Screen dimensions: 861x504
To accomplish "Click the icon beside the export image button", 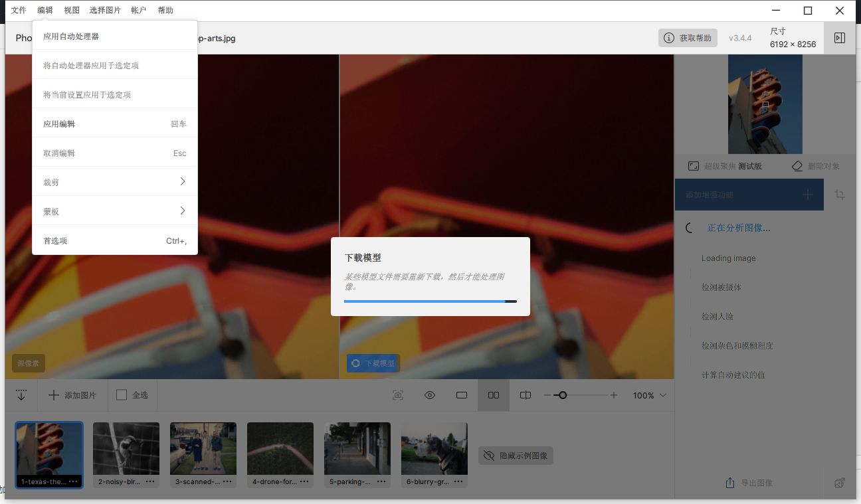I will pos(840,483).
